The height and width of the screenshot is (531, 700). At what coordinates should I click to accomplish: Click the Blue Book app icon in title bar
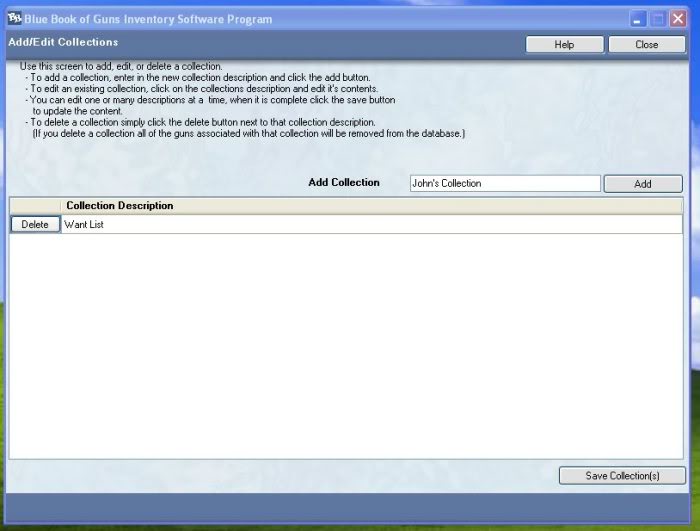pos(14,18)
